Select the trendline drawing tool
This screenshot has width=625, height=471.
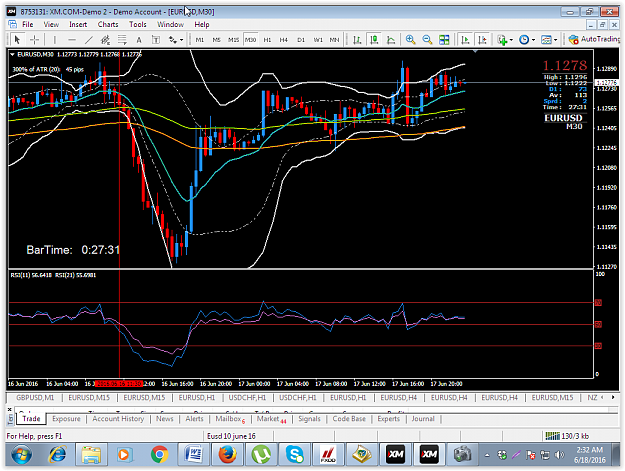click(88, 39)
